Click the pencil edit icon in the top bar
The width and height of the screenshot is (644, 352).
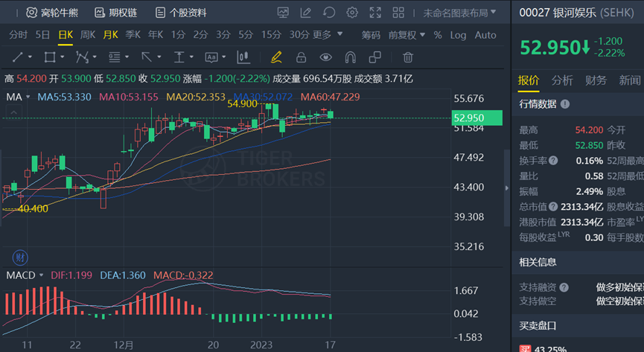pyautogui.click(x=305, y=13)
